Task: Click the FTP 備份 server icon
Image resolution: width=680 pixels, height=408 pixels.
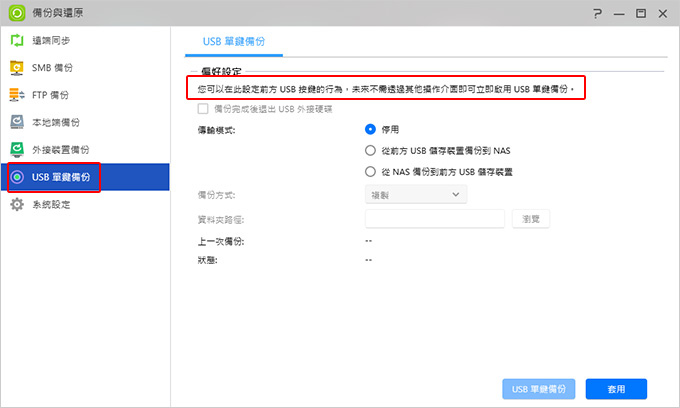Action: coord(17,95)
